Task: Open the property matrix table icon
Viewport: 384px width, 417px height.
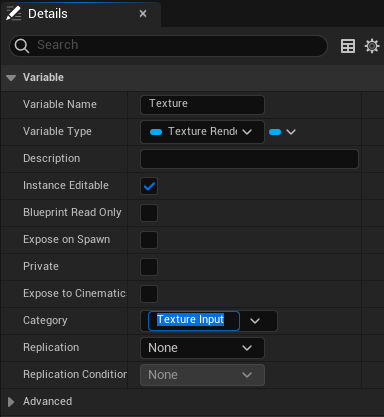Action: (x=348, y=46)
